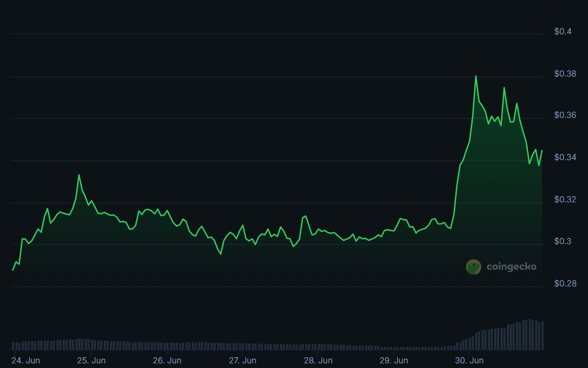This screenshot has width=588, height=368.
Task: Click the highest price peak on 30 Jun
Action: (x=476, y=76)
